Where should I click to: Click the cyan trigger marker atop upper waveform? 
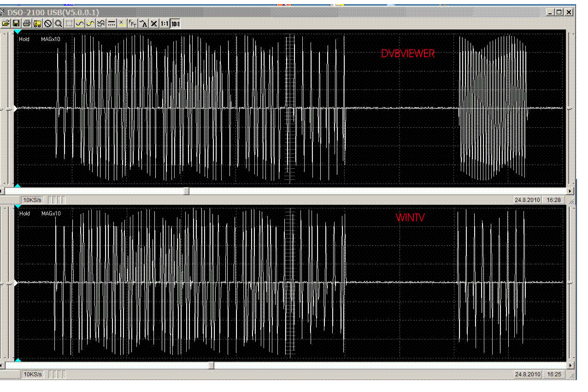coord(18,32)
